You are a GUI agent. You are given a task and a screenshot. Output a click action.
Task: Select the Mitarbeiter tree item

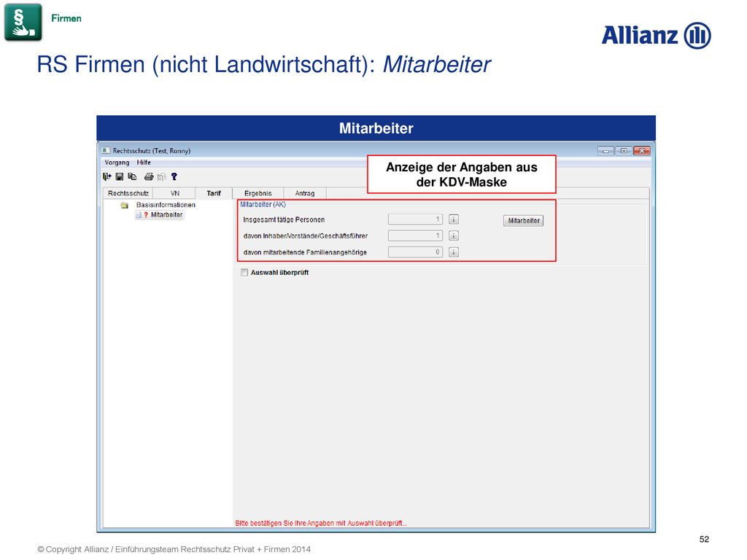pyautogui.click(x=167, y=215)
